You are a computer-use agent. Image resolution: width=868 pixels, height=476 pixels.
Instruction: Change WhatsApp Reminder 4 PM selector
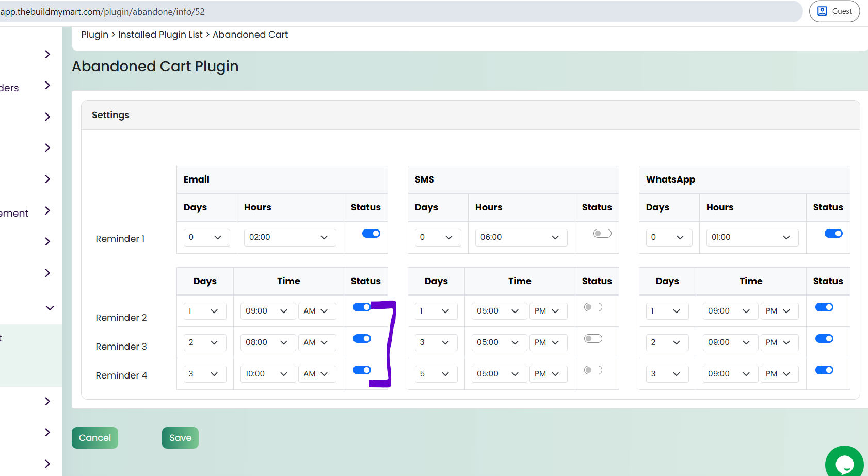coord(779,374)
